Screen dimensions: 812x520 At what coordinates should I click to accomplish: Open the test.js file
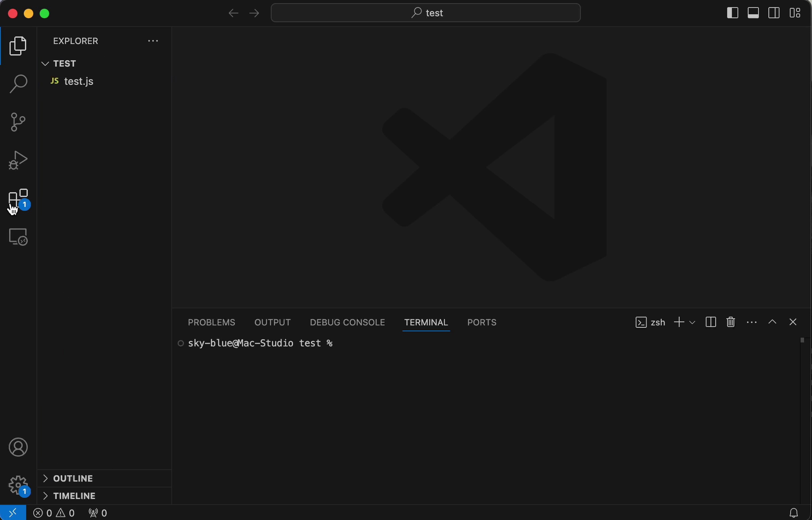(x=104, y=81)
